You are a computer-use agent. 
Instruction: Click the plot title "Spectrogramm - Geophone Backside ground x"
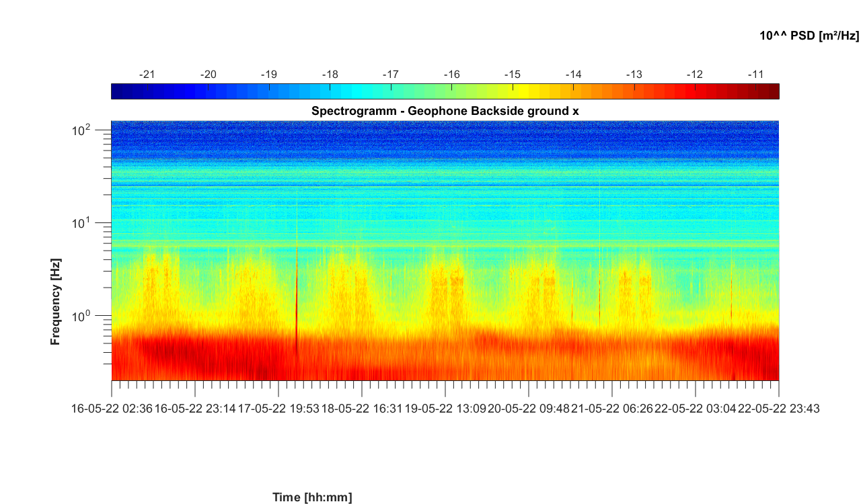pos(445,111)
